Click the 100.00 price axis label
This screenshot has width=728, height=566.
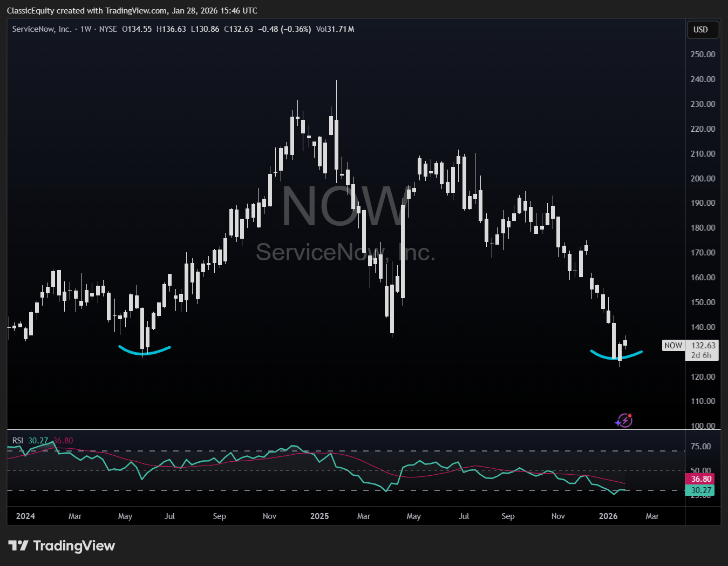703,426
